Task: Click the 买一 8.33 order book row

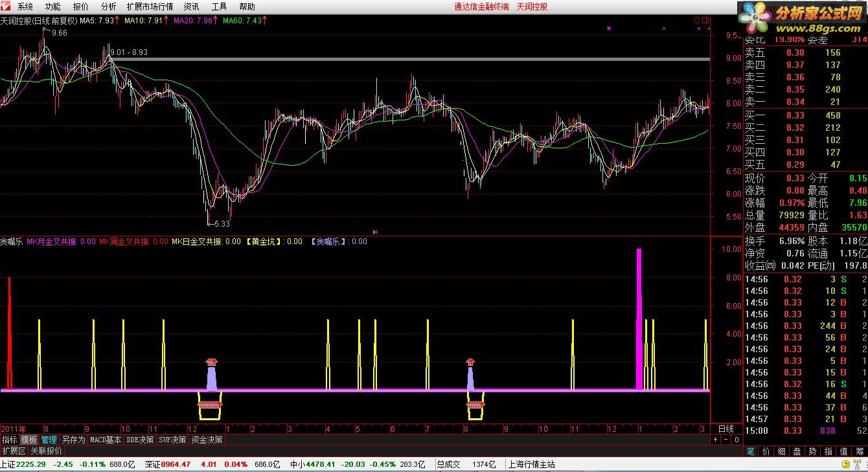Action: coord(805,115)
